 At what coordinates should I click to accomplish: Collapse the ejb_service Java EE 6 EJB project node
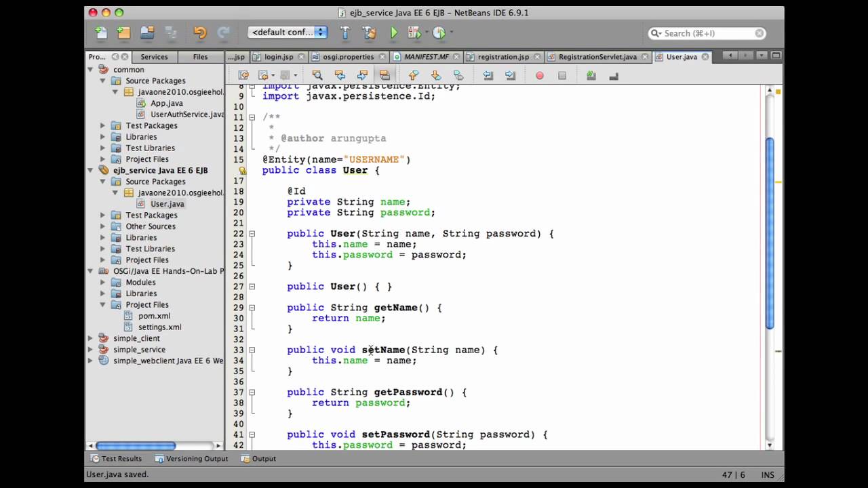pyautogui.click(x=90, y=170)
